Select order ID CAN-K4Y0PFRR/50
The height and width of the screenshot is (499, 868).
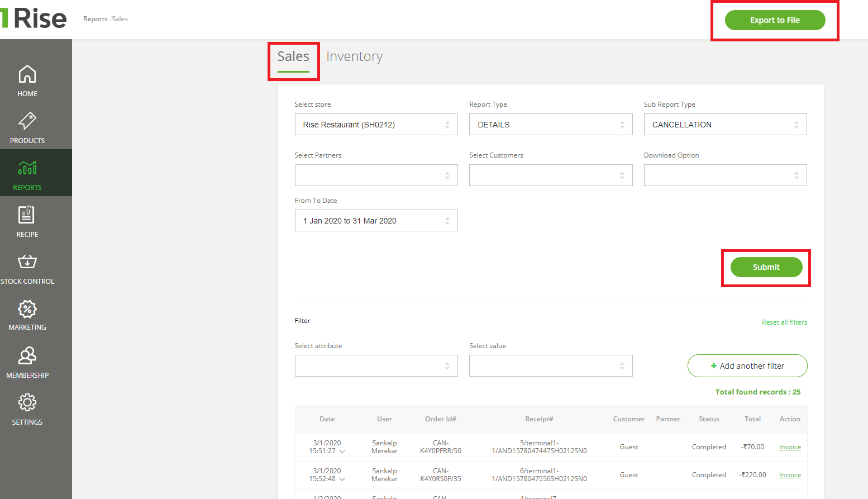[441, 447]
